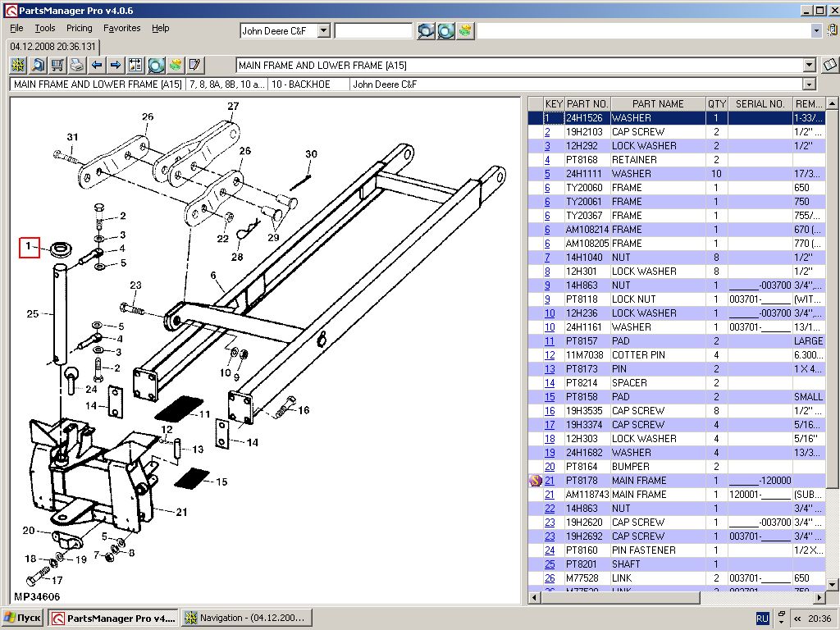Screen dimensions: 840x630
Task: Click the yellow grid icon at toolbar start
Action: click(x=18, y=65)
